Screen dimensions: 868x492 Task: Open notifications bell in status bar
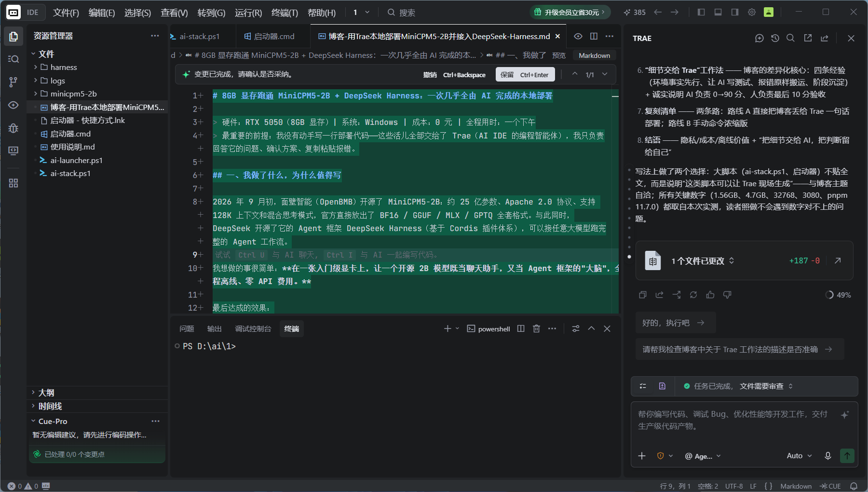[854, 486]
